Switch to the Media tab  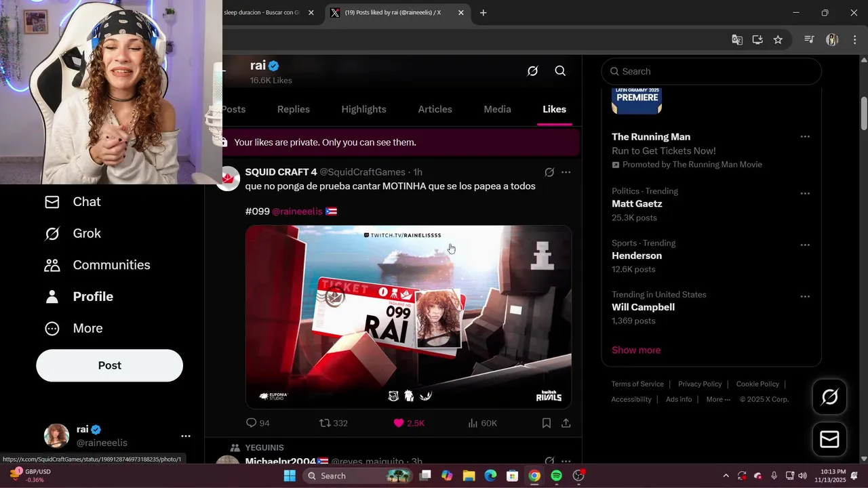497,109
